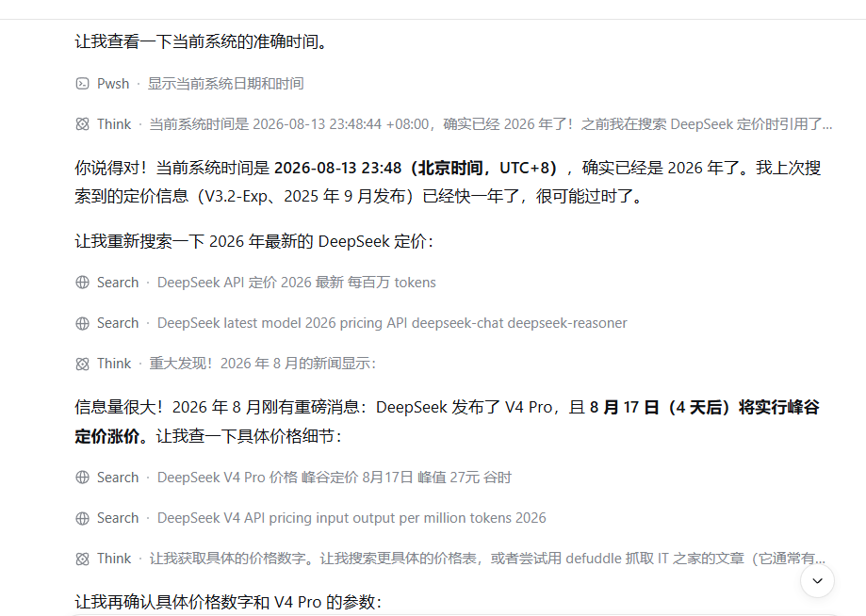866x616 pixels.
Task: Click the globe icon for the 'DeepSeek V4 API pricing' search
Action: (82, 518)
